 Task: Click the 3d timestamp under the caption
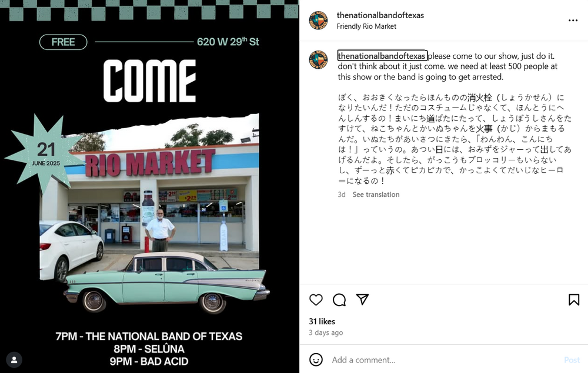[342, 194]
